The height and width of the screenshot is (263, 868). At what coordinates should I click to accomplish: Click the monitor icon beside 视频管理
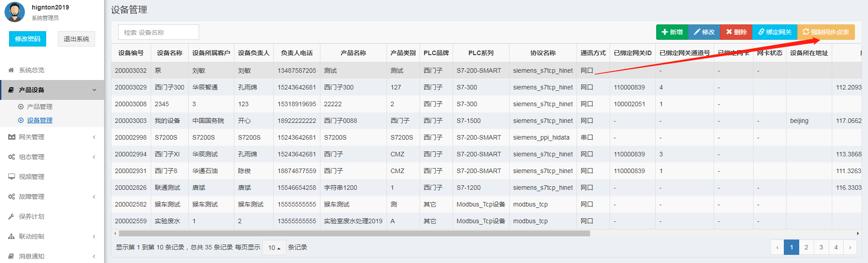click(11, 177)
